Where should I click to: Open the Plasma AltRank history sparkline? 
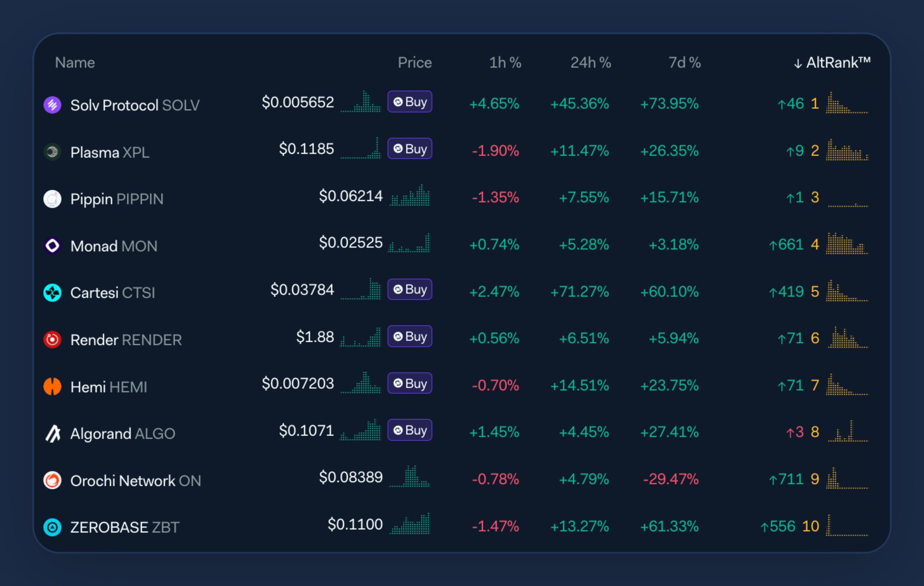(847, 150)
